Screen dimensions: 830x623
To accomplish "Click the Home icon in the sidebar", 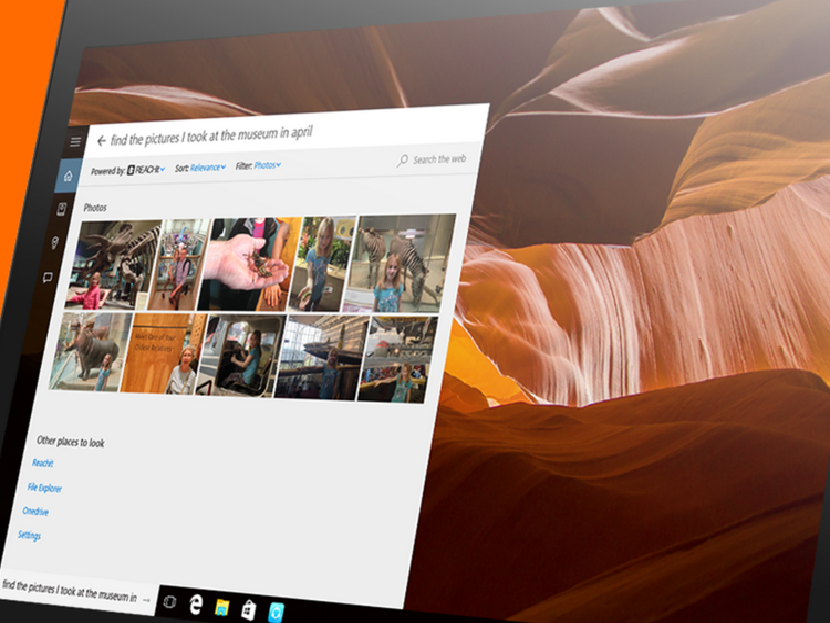I will tap(68, 176).
